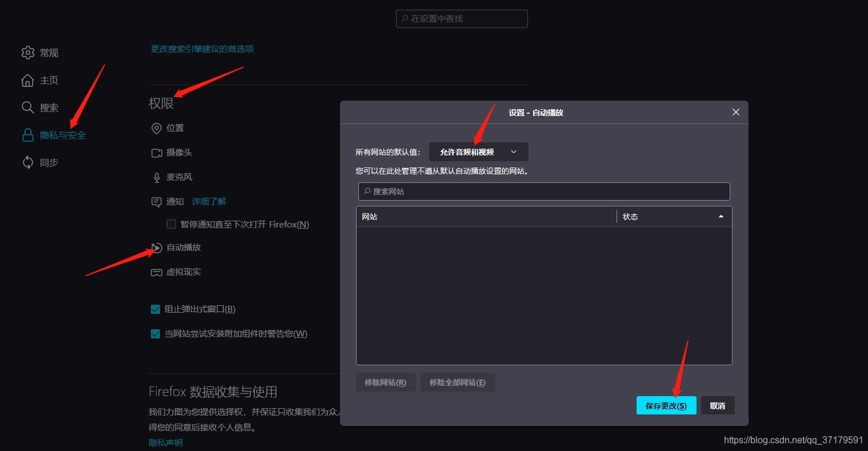Select the 摄像头 camera icon
This screenshot has height=451, width=868.
[x=156, y=153]
